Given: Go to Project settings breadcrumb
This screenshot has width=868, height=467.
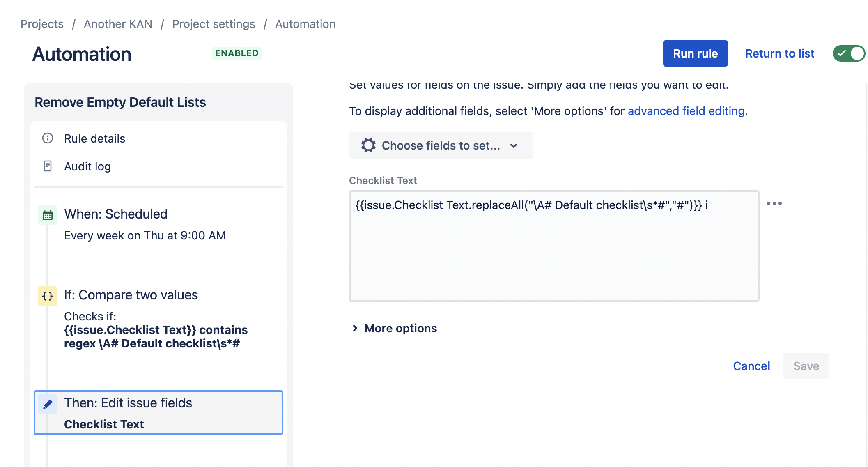Looking at the screenshot, I should 214,24.
